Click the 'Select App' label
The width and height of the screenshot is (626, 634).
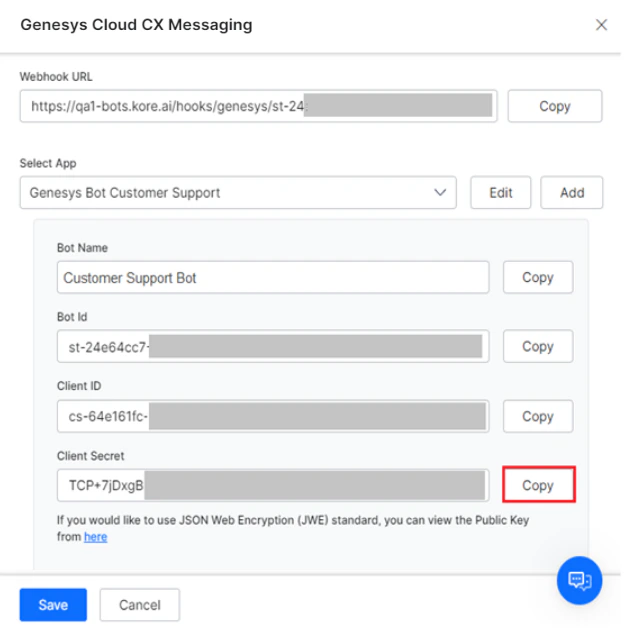48,163
